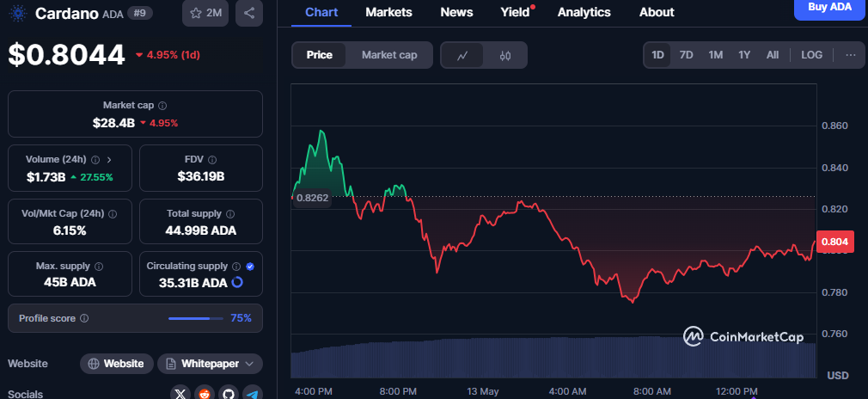This screenshot has height=399, width=868.
Task: Show Circulating supply info icon
Action: 236,267
